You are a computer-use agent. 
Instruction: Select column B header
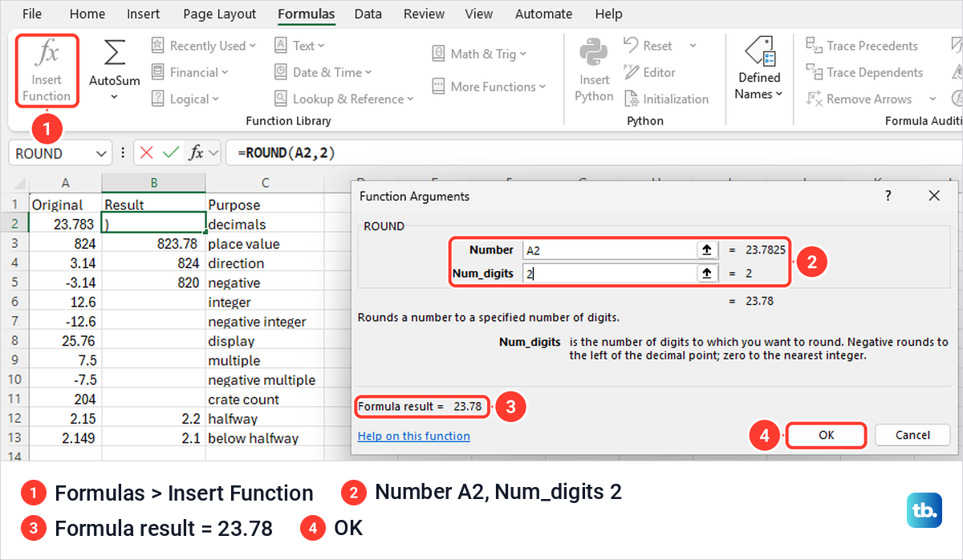tap(154, 182)
